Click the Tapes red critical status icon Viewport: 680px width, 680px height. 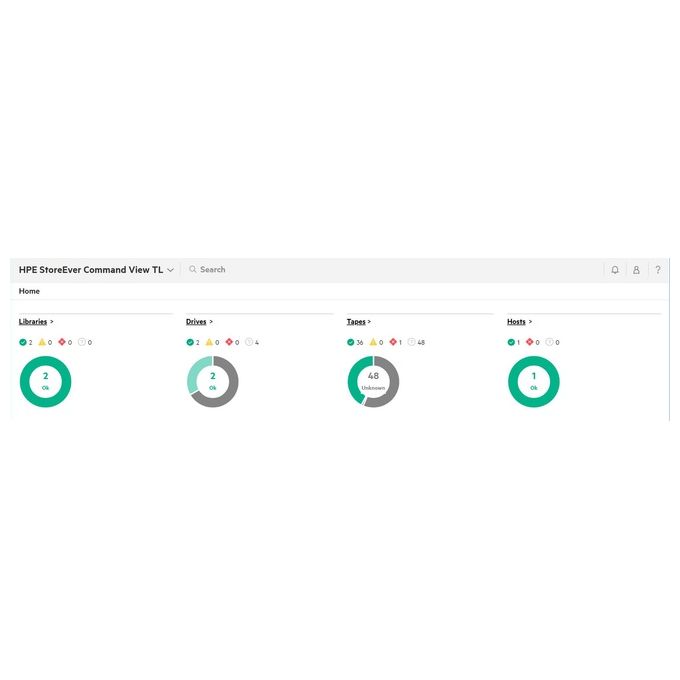tap(393, 342)
